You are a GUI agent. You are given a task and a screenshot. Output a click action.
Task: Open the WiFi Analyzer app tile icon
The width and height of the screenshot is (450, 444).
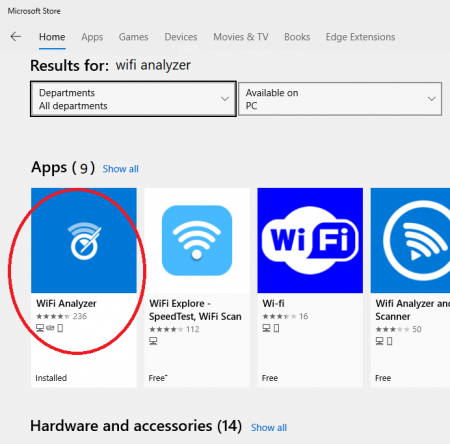tap(84, 240)
